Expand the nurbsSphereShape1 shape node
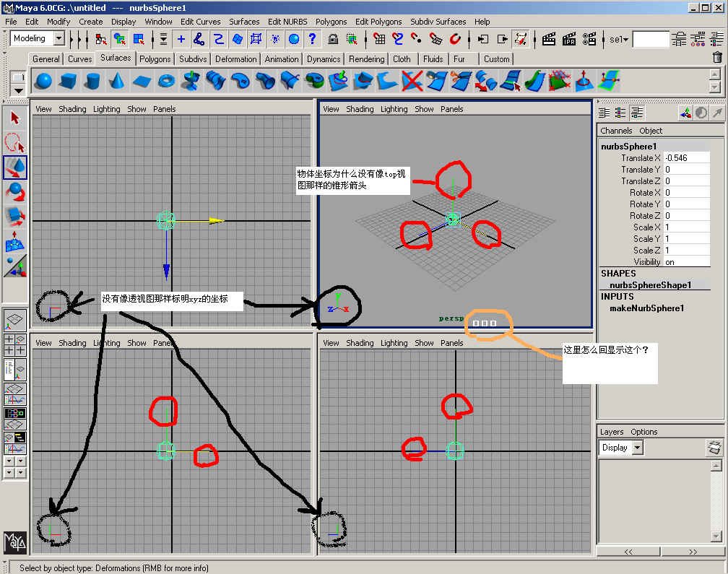The height and width of the screenshot is (574, 728). tap(651, 285)
